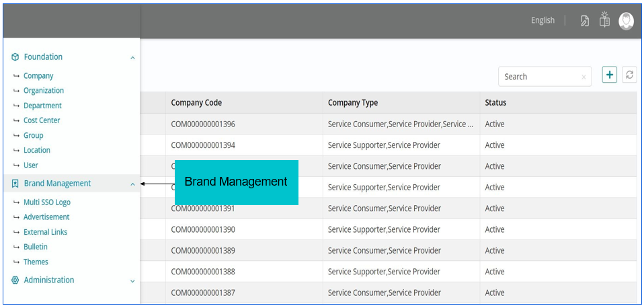The image size is (644, 308).
Task: Open the Company menu item
Action: tap(38, 76)
